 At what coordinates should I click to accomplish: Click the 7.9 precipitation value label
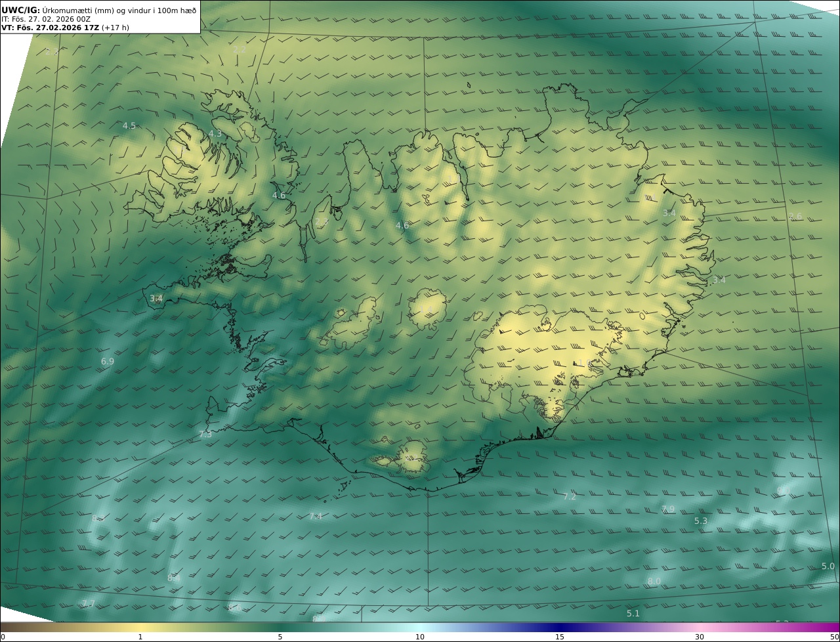(668, 509)
